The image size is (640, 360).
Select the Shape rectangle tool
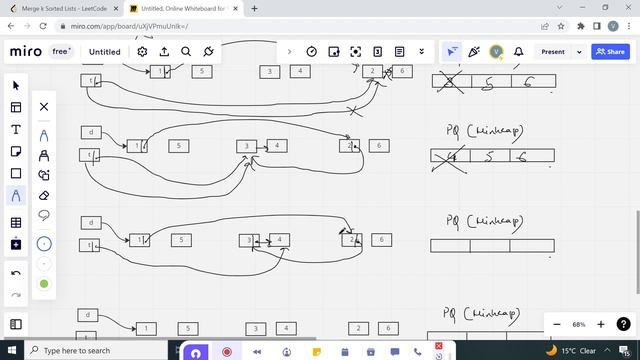click(16, 173)
